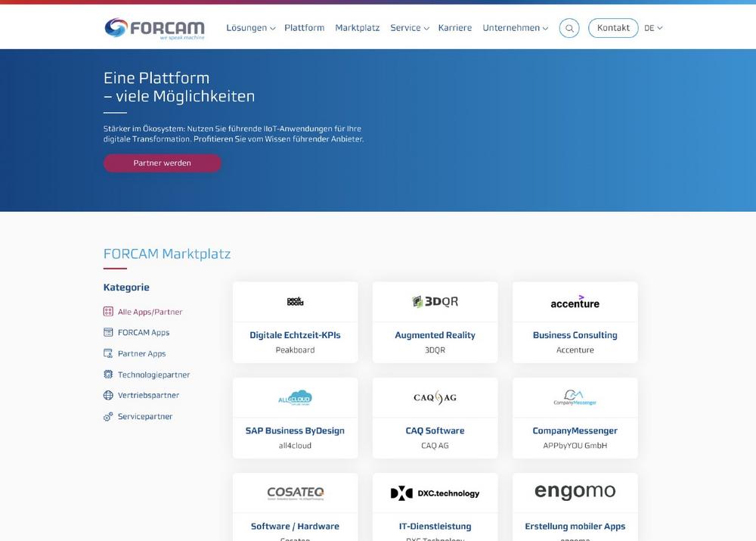The width and height of the screenshot is (756, 541).
Task: Open the Marktplatz menu item
Action: pos(357,28)
